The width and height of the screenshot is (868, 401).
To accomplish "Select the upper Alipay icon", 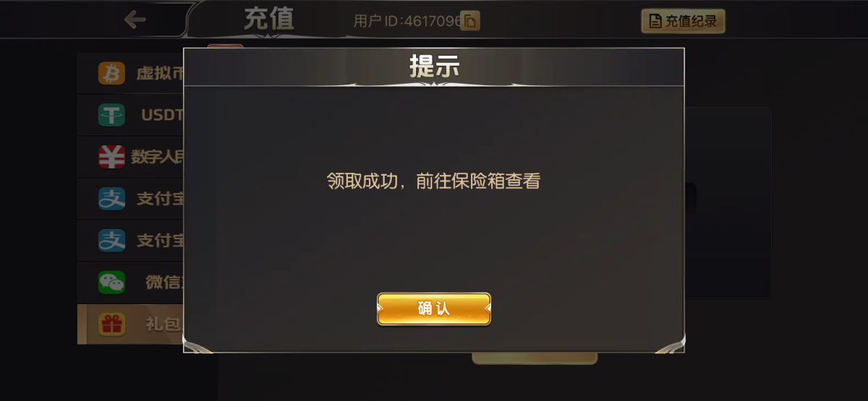I will tap(111, 199).
